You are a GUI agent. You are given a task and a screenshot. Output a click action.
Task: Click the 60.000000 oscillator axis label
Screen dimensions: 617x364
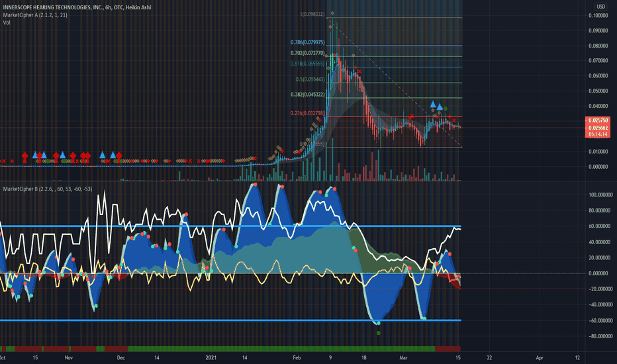pyautogui.click(x=600, y=226)
